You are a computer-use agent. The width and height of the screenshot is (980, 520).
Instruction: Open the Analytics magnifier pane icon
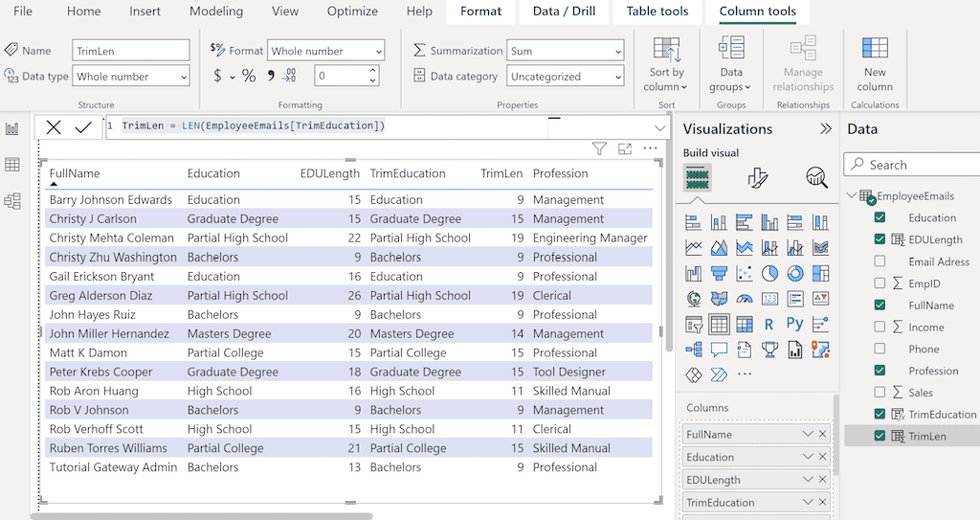[816, 178]
